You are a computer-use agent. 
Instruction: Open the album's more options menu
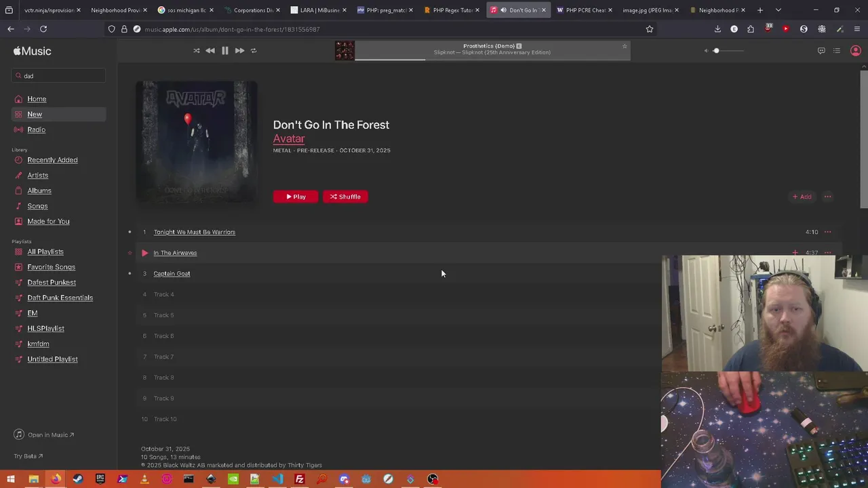pyautogui.click(x=827, y=197)
